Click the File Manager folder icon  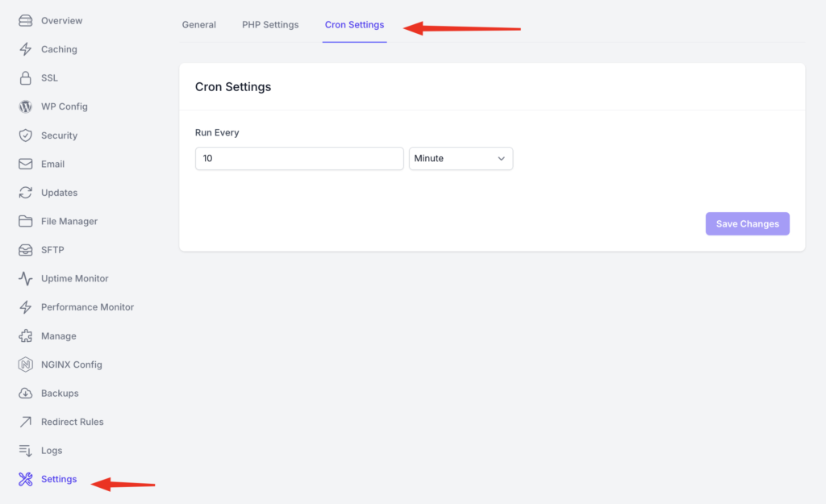tap(25, 221)
